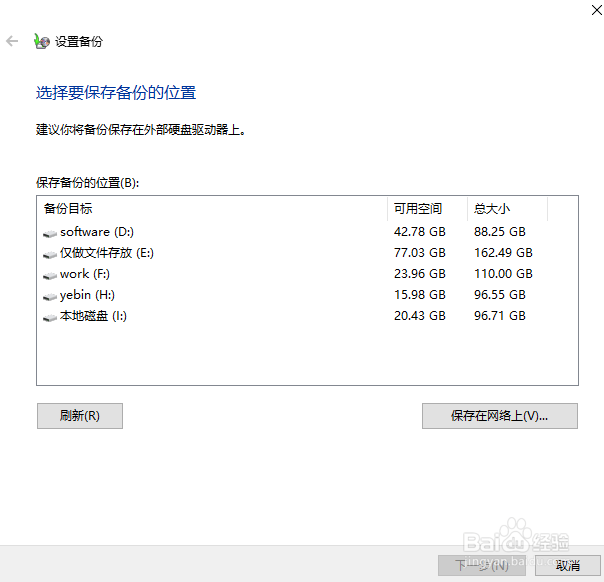Screen dimensions: 604x582
Task: Click the backup setup wizard icon
Action: 42,41
